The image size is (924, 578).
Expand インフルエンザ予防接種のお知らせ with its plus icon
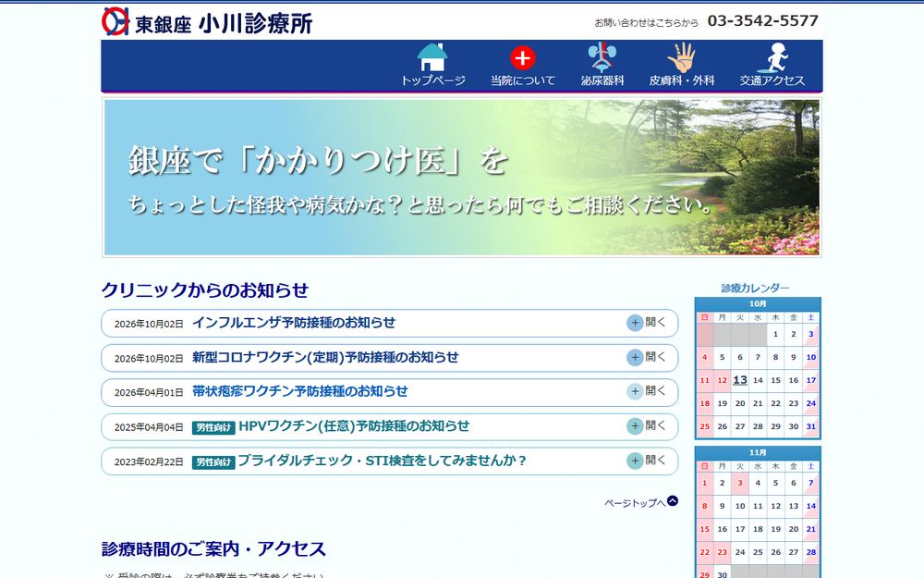pos(635,323)
